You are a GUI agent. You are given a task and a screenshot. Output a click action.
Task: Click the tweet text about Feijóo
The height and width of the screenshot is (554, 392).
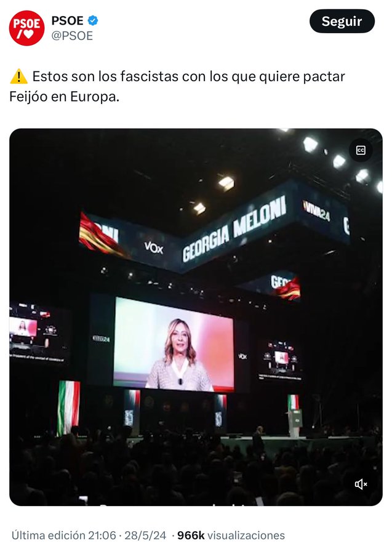tap(177, 86)
